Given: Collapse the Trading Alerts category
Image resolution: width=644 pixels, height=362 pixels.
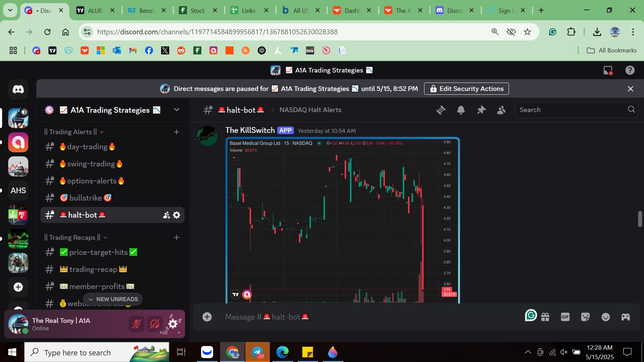Looking at the screenshot, I should (x=74, y=132).
